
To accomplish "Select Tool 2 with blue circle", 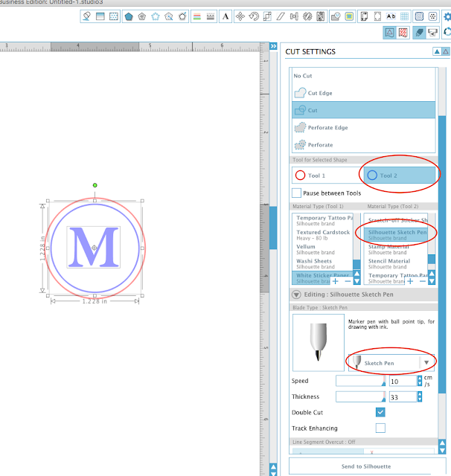I will (400, 176).
